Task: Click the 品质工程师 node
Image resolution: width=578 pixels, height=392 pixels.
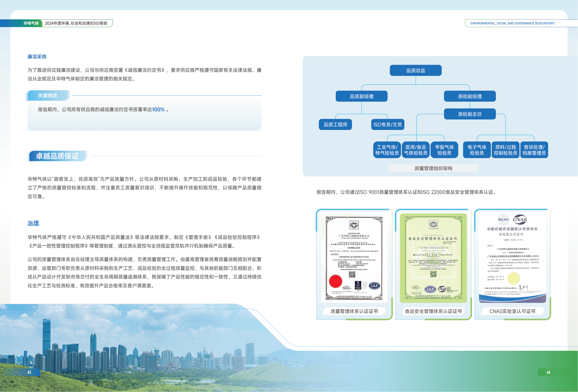Action: tap(335, 125)
